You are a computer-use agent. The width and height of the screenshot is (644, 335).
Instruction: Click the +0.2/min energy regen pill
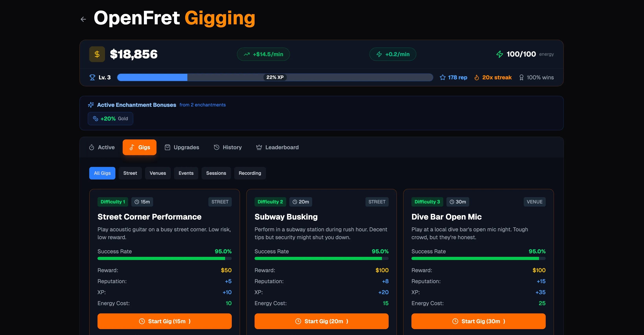pos(393,54)
